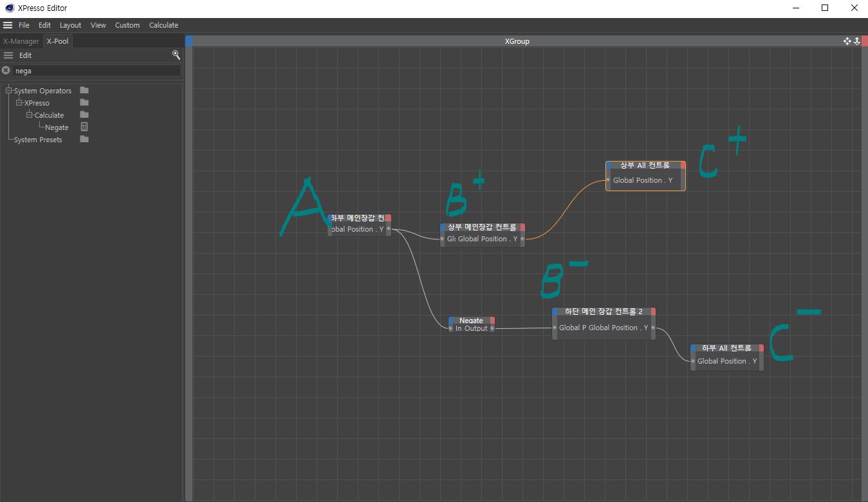Click the System Operators folder icon

(x=84, y=90)
